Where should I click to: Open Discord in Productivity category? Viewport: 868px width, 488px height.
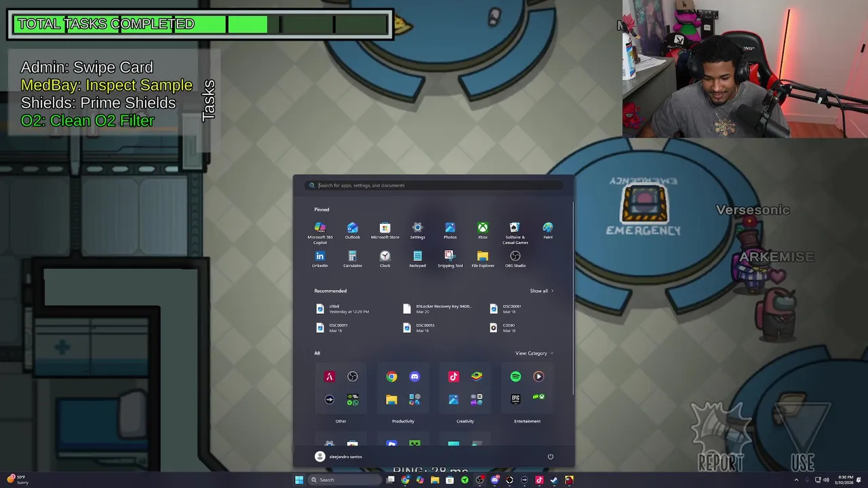click(414, 377)
